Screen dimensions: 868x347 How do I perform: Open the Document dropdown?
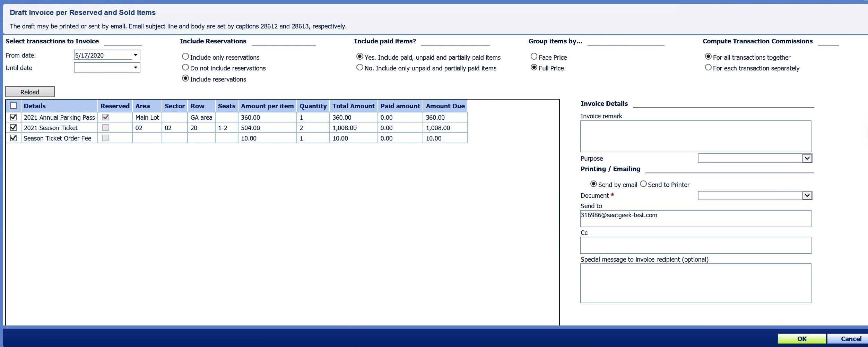tap(808, 195)
